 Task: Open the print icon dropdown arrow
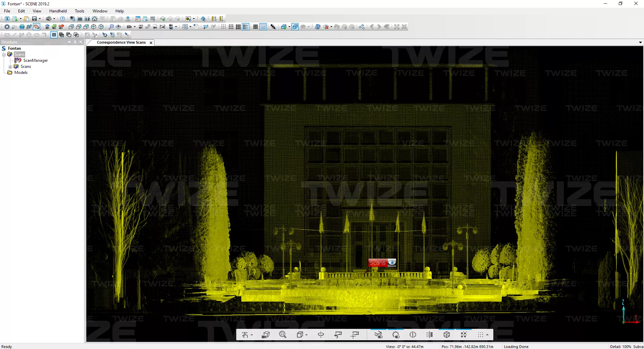point(54,19)
